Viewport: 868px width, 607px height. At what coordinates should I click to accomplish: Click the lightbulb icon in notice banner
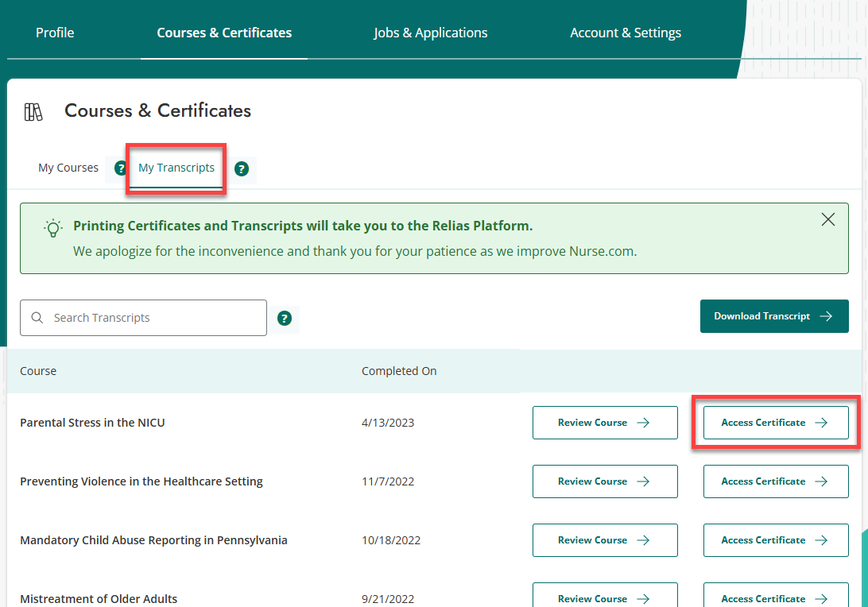pos(53,228)
